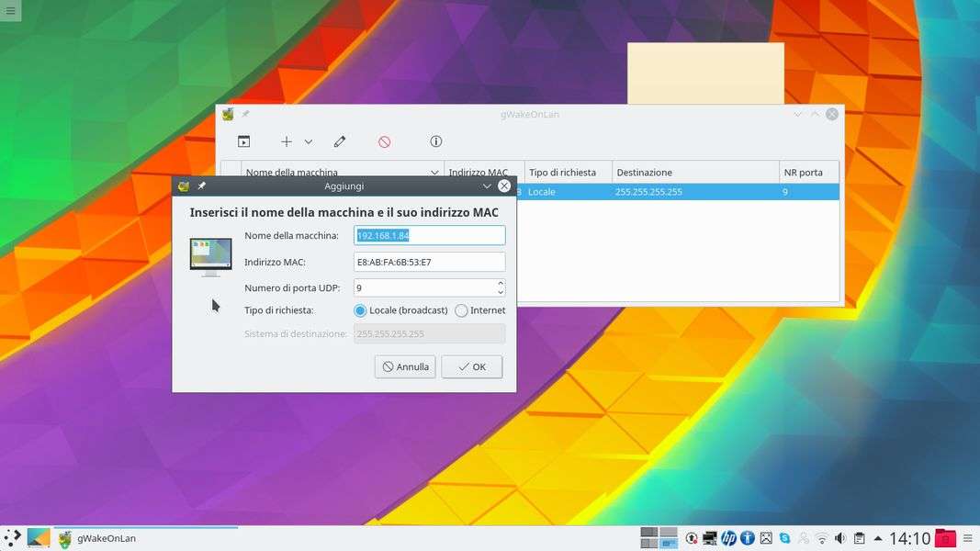The width and height of the screenshot is (980, 551).
Task: Click the Indirizzo MAC input field
Action: coord(429,262)
